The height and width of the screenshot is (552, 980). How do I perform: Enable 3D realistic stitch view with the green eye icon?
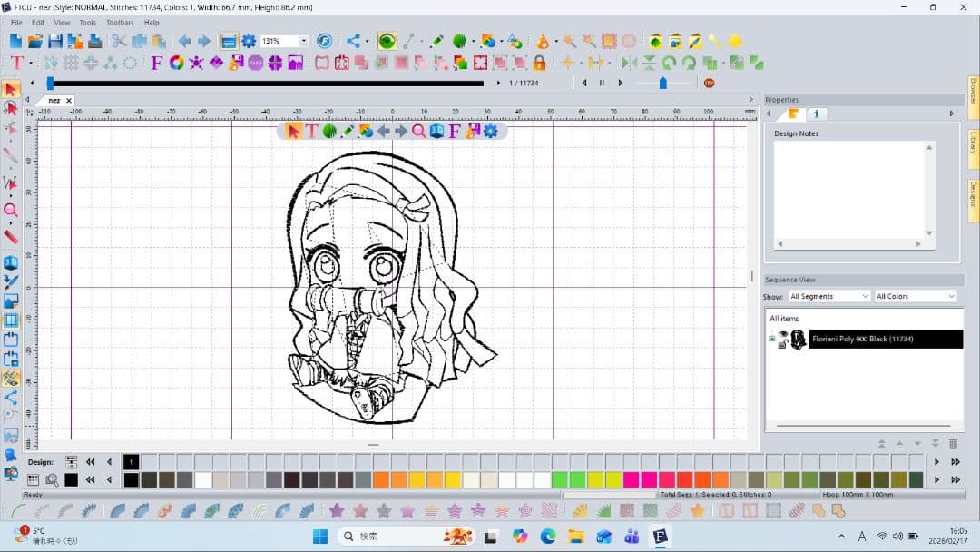click(385, 41)
